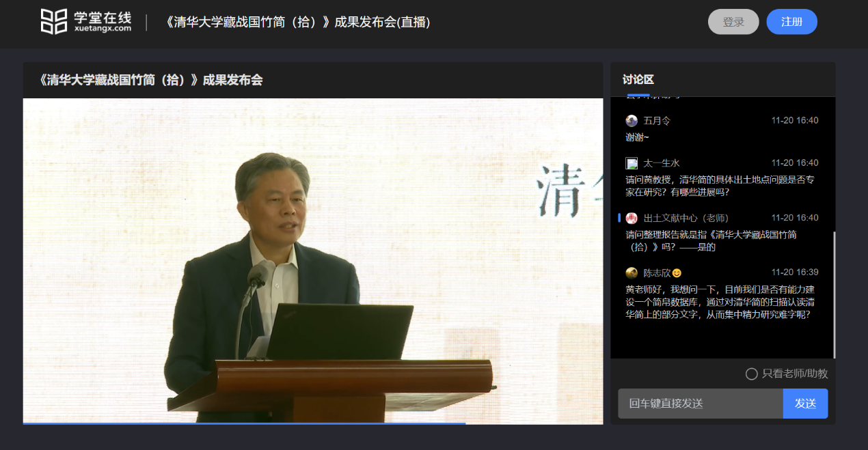Click the xuetangx.com logo icon
Screen dimensions: 868x450
(x=54, y=22)
